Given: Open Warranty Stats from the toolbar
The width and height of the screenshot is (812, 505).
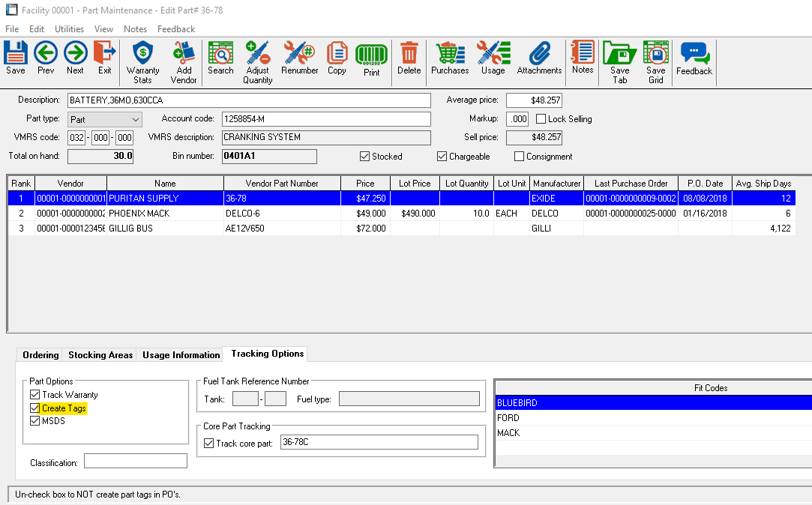Looking at the screenshot, I should (x=142, y=61).
